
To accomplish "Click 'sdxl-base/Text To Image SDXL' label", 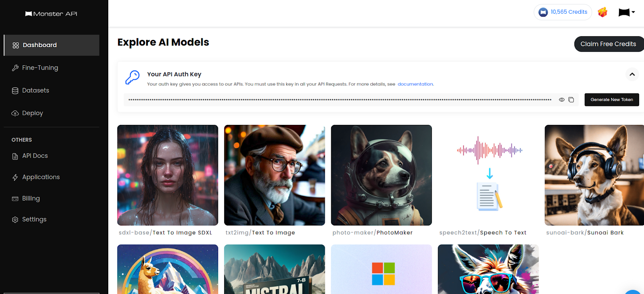I will point(165,233).
